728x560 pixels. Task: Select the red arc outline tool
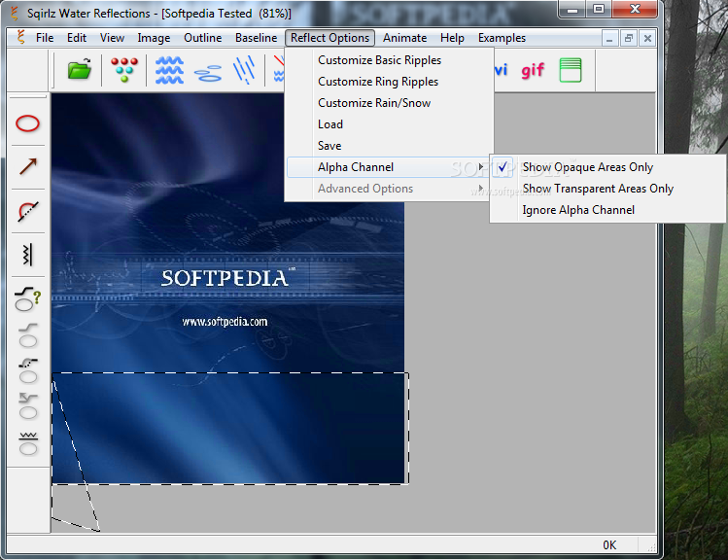[x=28, y=211]
